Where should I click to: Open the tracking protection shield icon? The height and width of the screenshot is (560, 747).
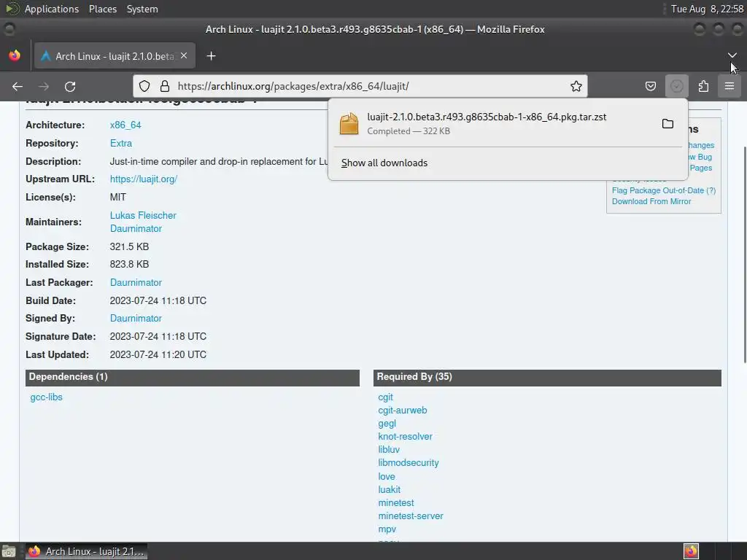(x=144, y=86)
